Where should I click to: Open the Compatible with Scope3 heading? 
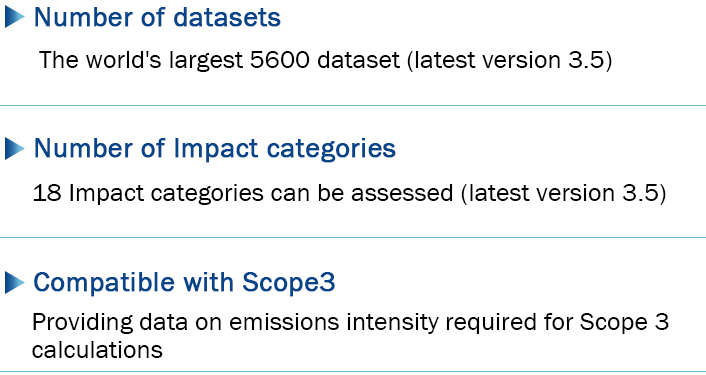184,282
